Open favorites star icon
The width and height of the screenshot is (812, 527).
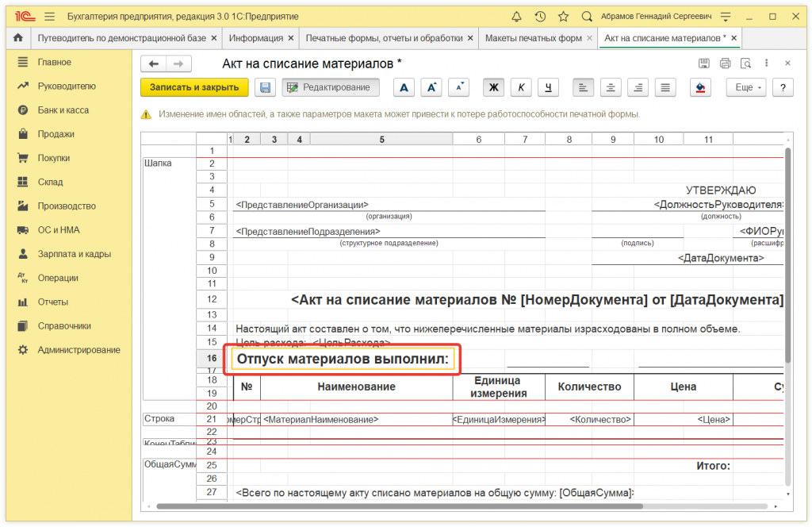pos(563,17)
